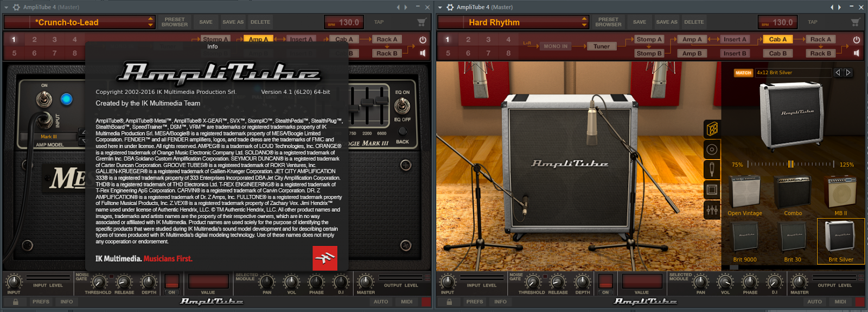Click next preset arrow in right title bar
The image size is (868, 312).
(840, 7)
